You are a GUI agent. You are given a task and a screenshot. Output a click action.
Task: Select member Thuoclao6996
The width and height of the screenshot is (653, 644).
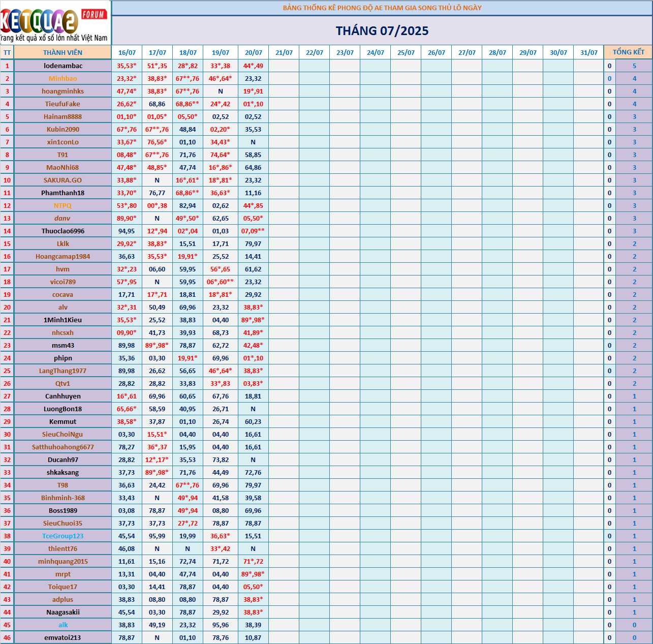coord(63,231)
